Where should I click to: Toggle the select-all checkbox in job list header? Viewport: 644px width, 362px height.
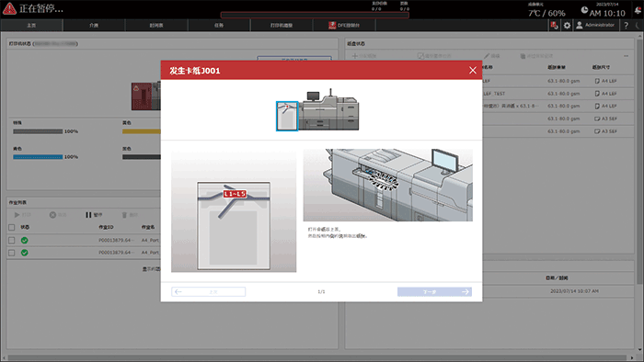pyautogui.click(x=11, y=227)
